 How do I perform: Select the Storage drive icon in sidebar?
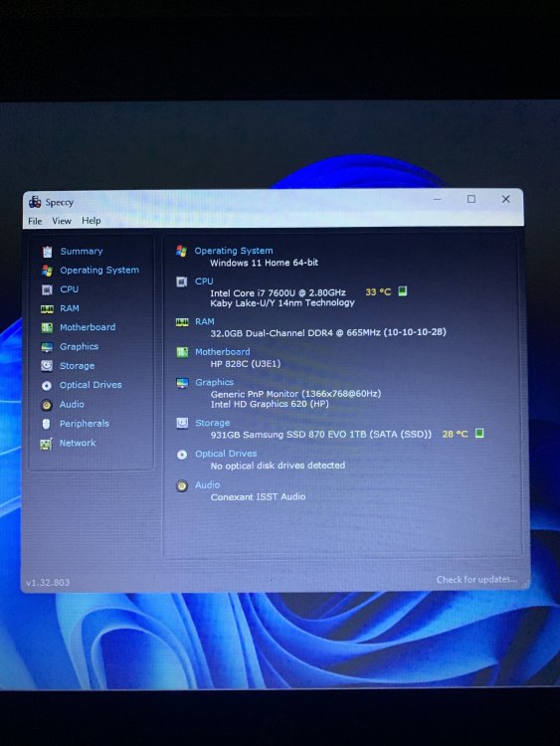click(x=47, y=365)
